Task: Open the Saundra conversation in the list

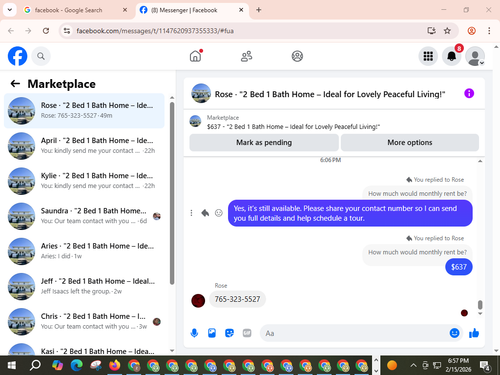Action: pos(84,216)
